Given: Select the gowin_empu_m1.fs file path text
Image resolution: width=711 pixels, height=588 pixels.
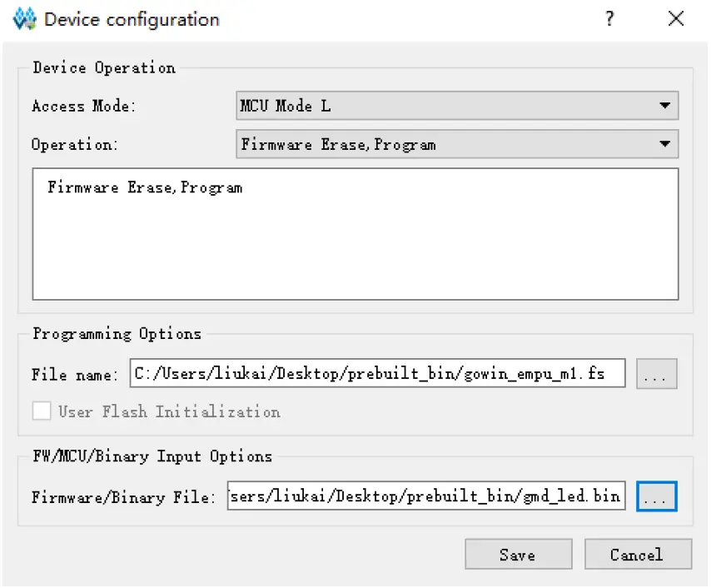Looking at the screenshot, I should point(377,373).
